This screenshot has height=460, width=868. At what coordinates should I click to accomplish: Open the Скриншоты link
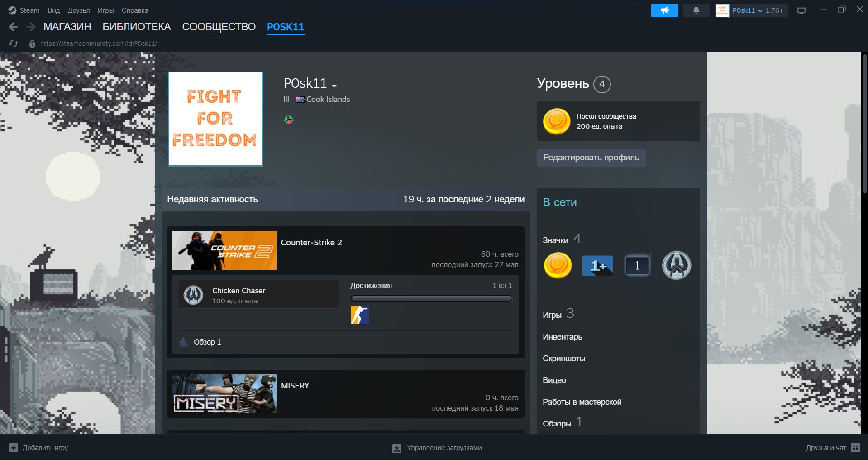click(x=564, y=359)
